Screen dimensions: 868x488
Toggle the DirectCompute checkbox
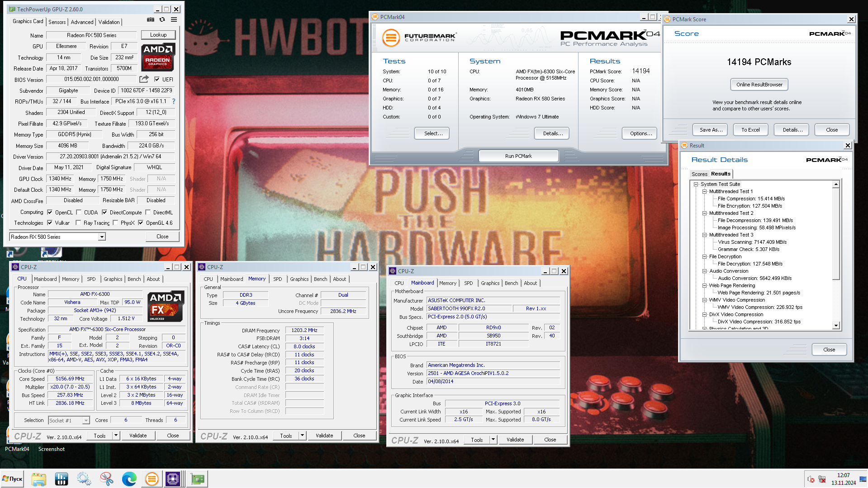coord(104,212)
